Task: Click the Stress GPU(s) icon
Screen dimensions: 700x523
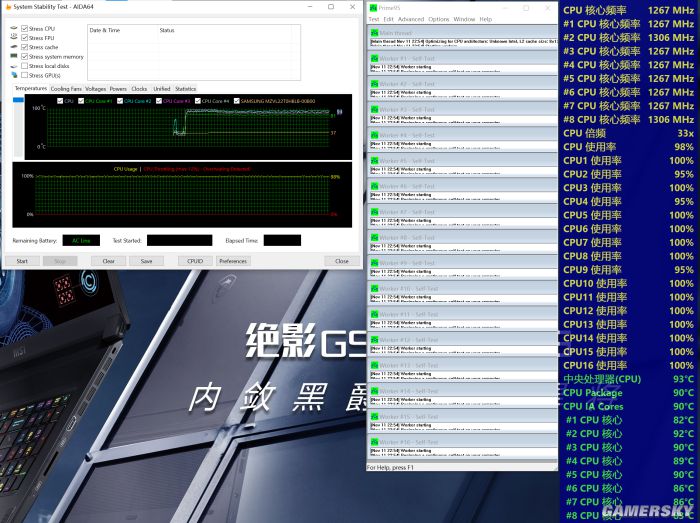Action: 14,75
